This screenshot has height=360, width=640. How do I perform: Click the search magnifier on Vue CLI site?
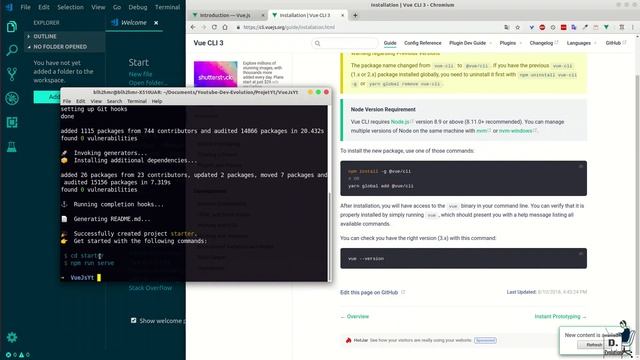[318, 43]
